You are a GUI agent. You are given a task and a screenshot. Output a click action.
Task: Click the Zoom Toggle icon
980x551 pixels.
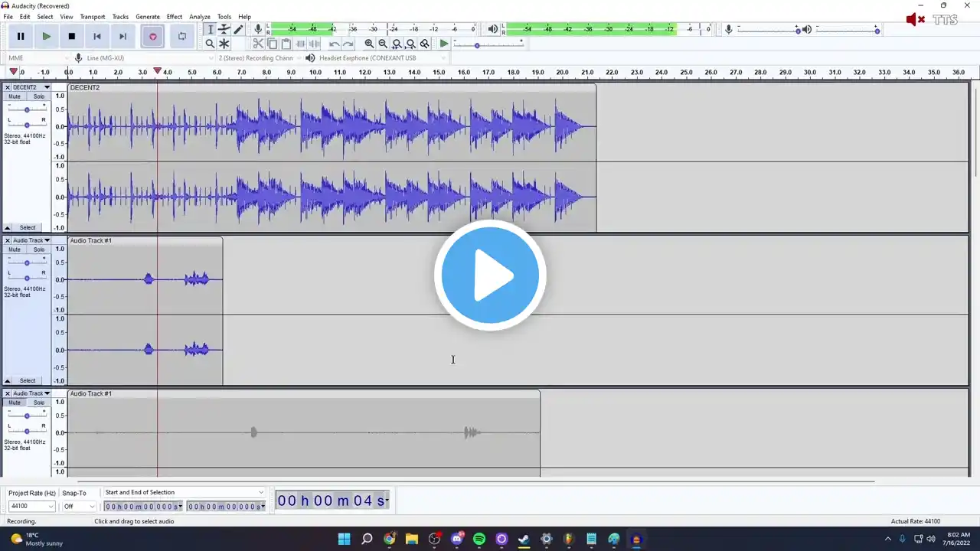click(424, 44)
